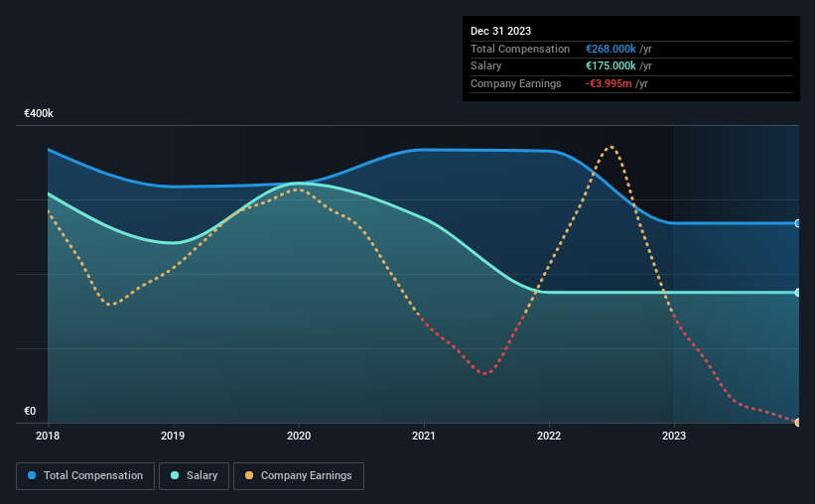Click the 2021 x-axis label
Viewport: 815px width, 504px height.
click(424, 436)
